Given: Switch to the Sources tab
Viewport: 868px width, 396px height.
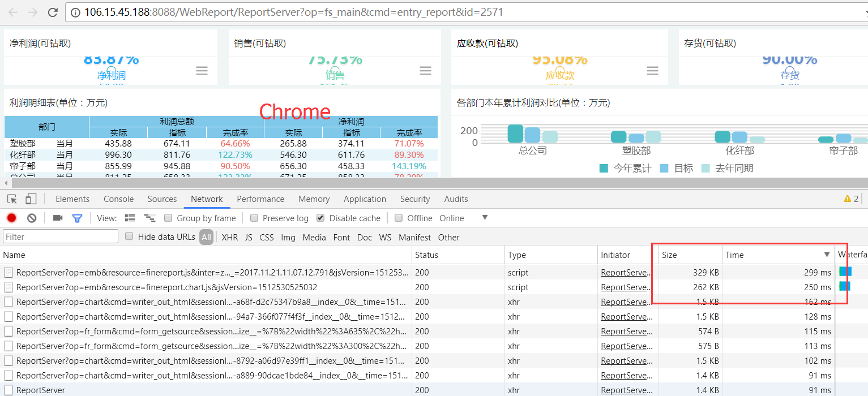Looking at the screenshot, I should 163,199.
